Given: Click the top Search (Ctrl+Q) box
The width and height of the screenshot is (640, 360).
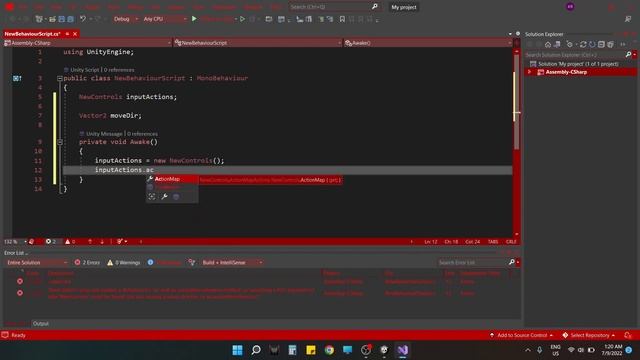Looking at the screenshot, I should [334, 7].
